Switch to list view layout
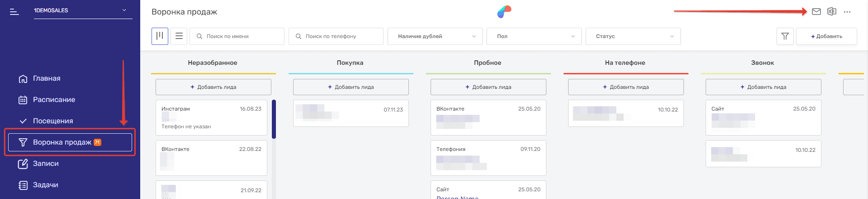This screenshot has height=199, width=868. coord(179,36)
